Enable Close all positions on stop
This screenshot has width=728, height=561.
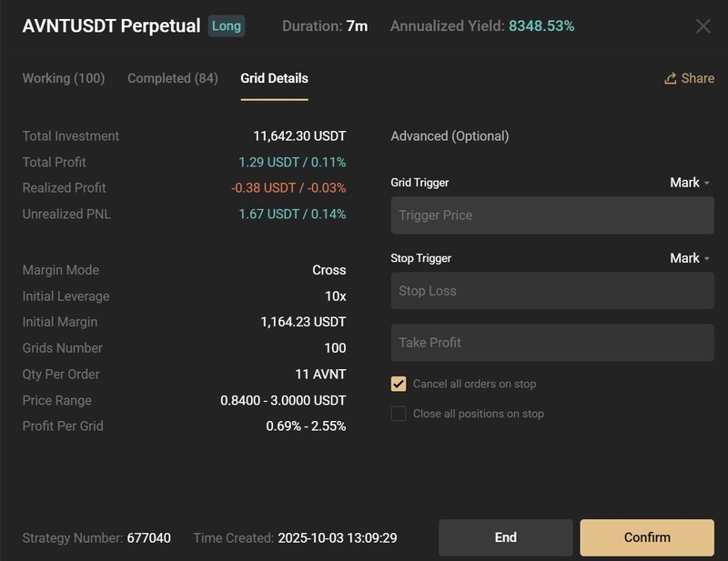(x=399, y=414)
